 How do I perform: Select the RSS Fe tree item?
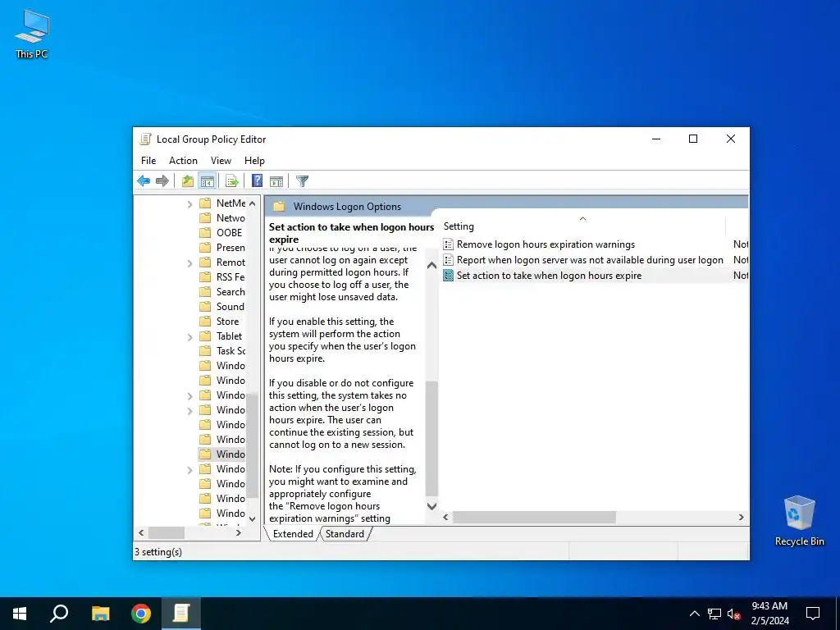tap(231, 277)
